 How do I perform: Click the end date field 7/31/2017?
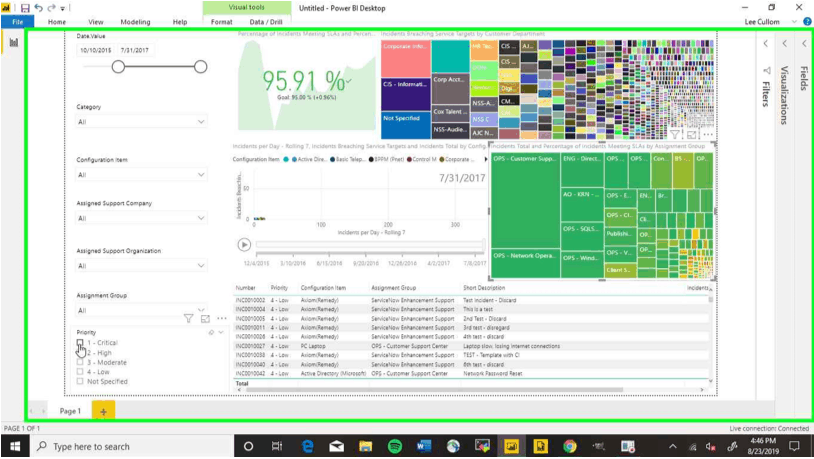(x=135, y=50)
